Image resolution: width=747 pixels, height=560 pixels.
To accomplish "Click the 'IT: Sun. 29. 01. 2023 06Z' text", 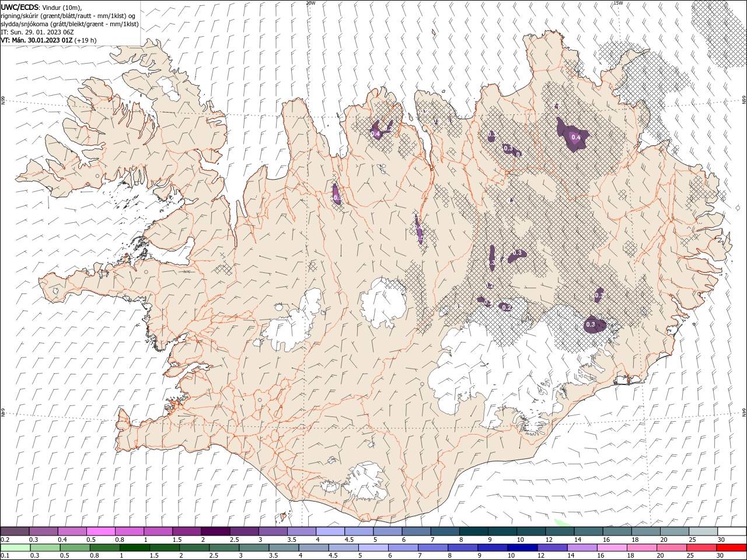I will [37, 32].
